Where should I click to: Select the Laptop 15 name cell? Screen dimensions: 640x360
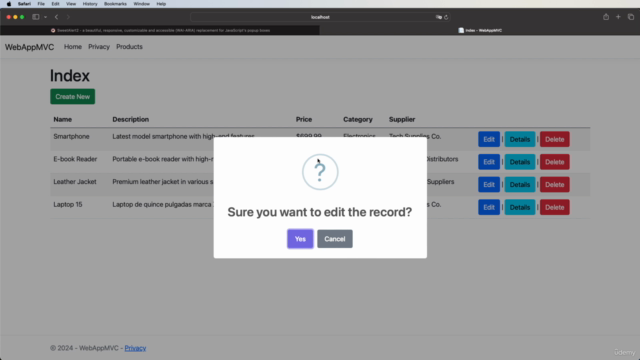68,204
